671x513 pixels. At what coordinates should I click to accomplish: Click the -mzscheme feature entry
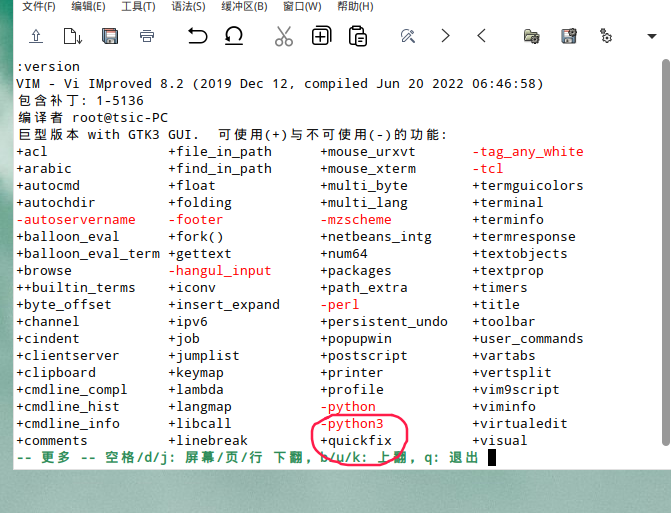[x=356, y=219]
